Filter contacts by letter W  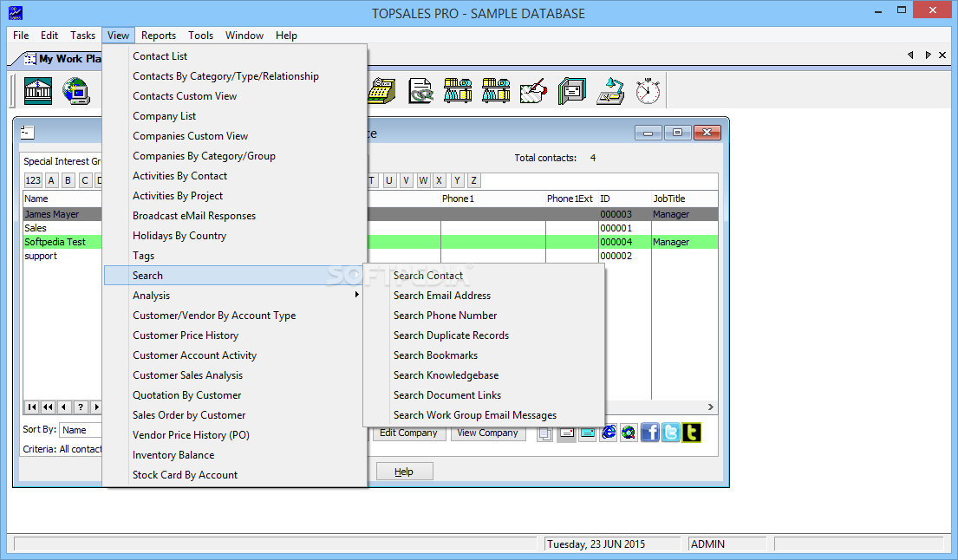pyautogui.click(x=423, y=180)
